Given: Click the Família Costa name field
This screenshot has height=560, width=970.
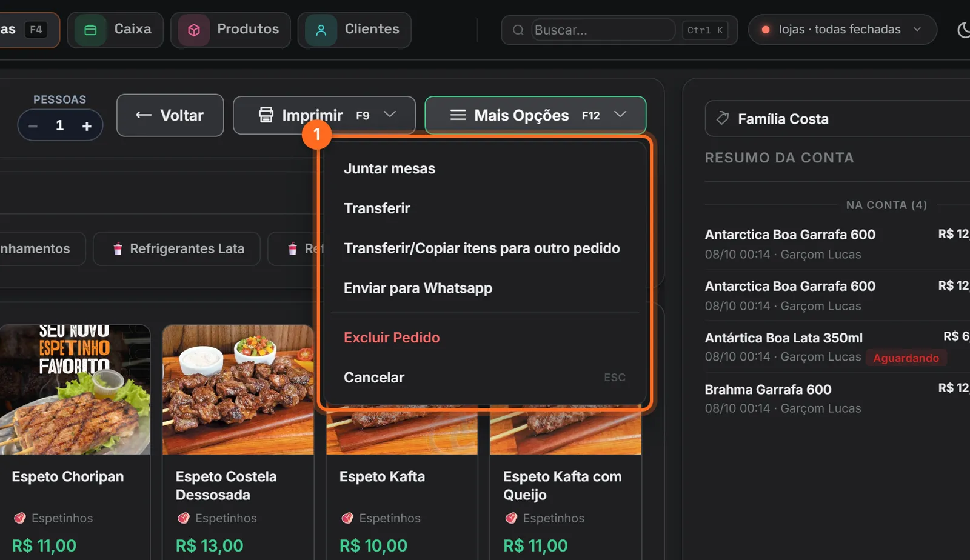Looking at the screenshot, I should 838,119.
